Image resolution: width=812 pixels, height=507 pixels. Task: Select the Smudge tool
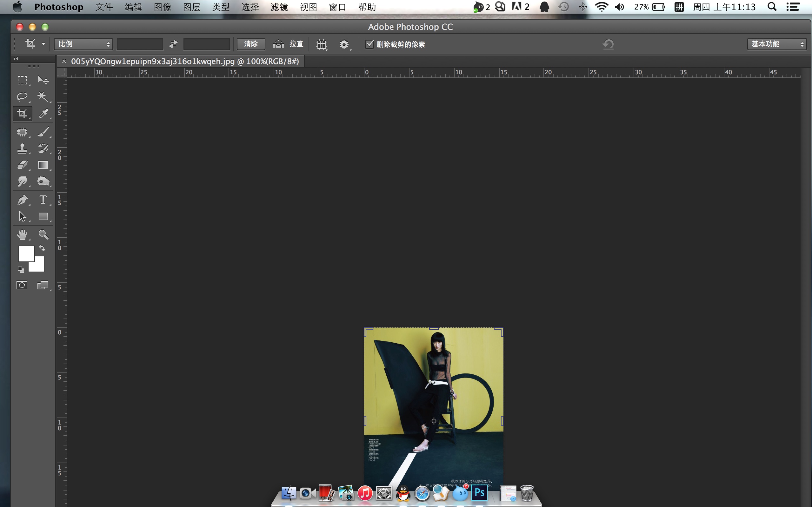click(x=22, y=181)
